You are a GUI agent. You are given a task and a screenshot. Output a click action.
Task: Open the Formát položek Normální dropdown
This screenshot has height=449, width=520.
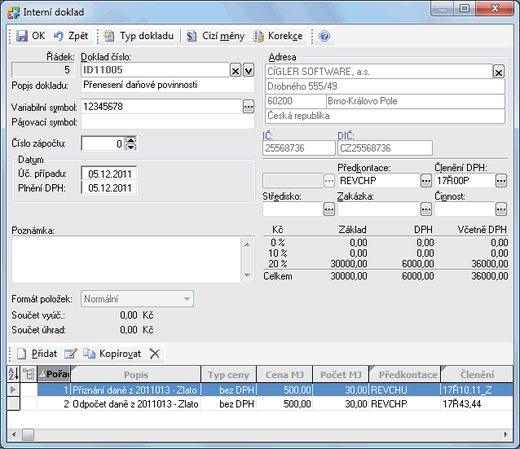(137, 299)
